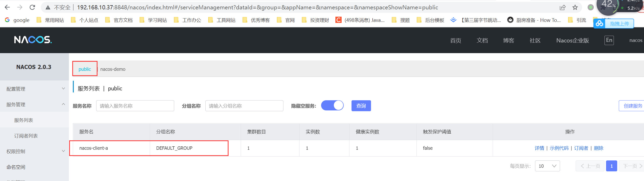The width and height of the screenshot is (644, 181).
Task: Open Nacos企业版 in top navigation
Action: point(573,40)
